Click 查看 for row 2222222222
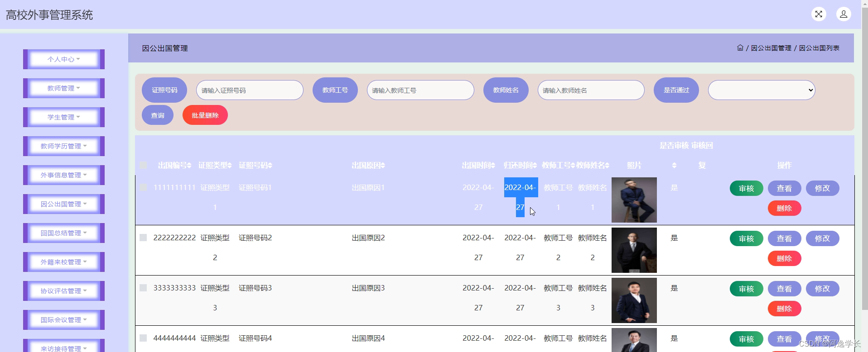 [x=784, y=238]
